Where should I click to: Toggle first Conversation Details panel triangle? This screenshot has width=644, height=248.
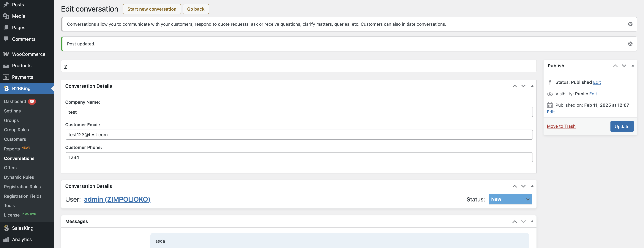pos(532,86)
